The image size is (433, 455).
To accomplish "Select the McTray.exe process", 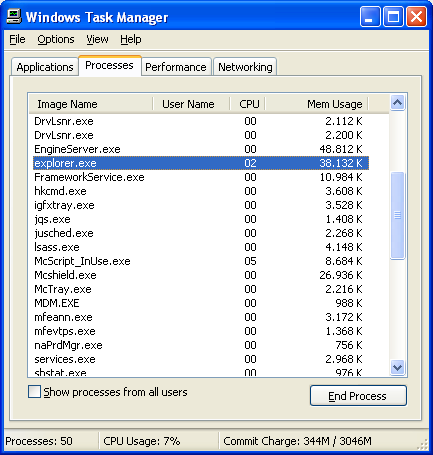I will (201, 289).
